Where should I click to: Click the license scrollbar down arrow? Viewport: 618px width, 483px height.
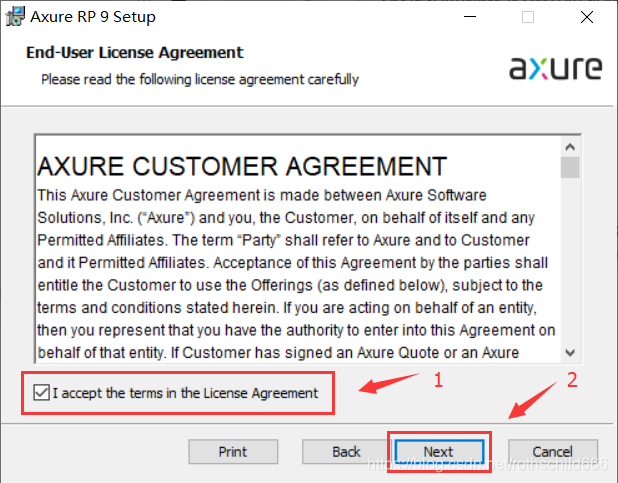click(x=570, y=351)
